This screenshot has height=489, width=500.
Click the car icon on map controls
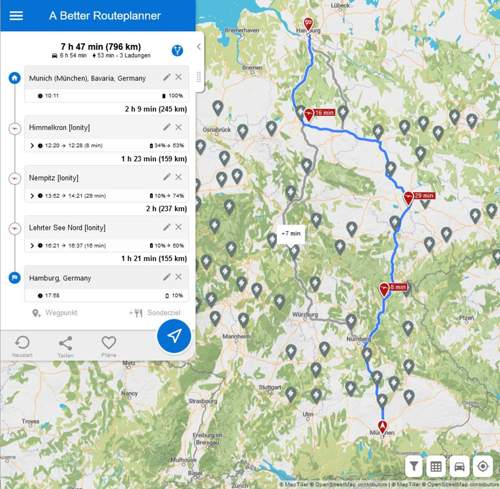coord(459,466)
